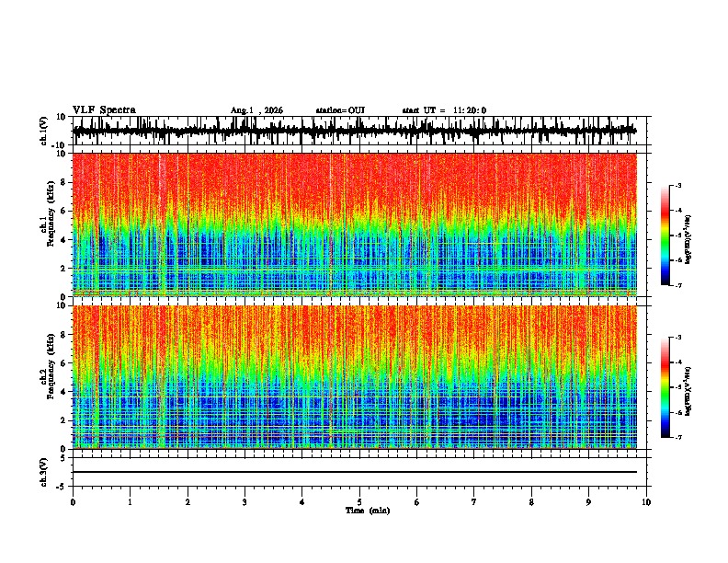
Task: Click the time axis tick label "9"
Action: pos(588,502)
